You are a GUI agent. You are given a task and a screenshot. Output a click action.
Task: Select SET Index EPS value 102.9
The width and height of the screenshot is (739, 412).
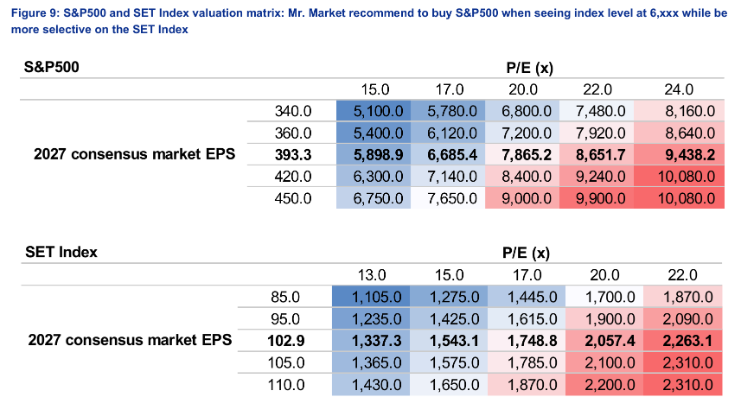[286, 340]
